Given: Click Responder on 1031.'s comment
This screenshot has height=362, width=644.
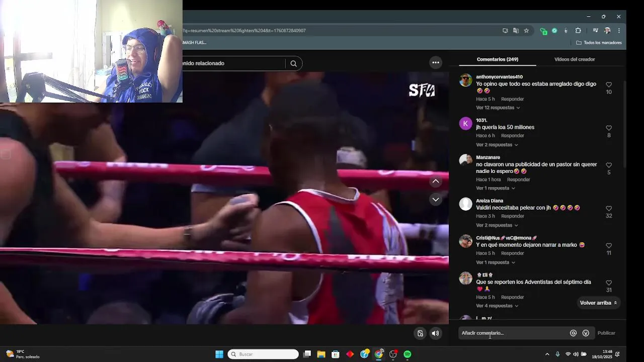Looking at the screenshot, I should click(513, 136).
